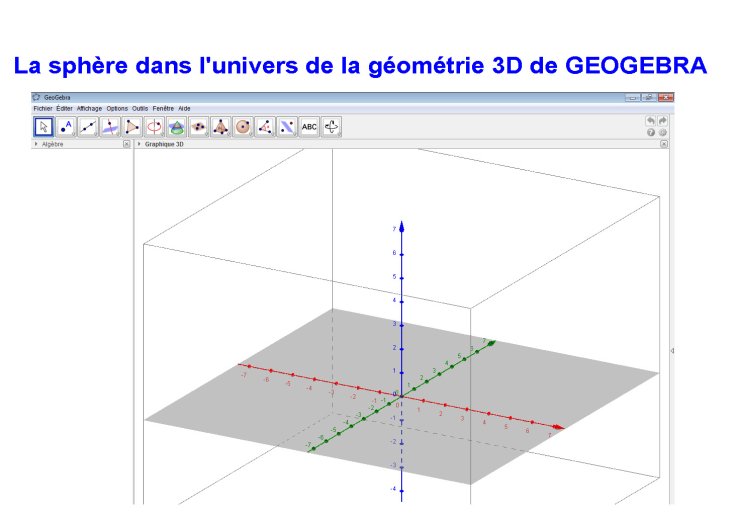Select the Rotate 3D graphics view tool
This screenshot has height=517, width=734.
click(331, 127)
